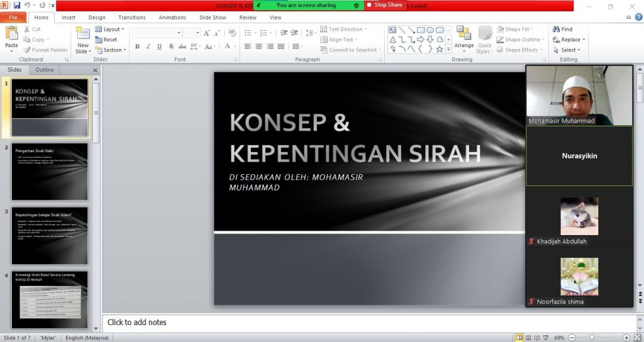The width and height of the screenshot is (644, 342).
Task: Open the font name combo box
Action: (157, 33)
